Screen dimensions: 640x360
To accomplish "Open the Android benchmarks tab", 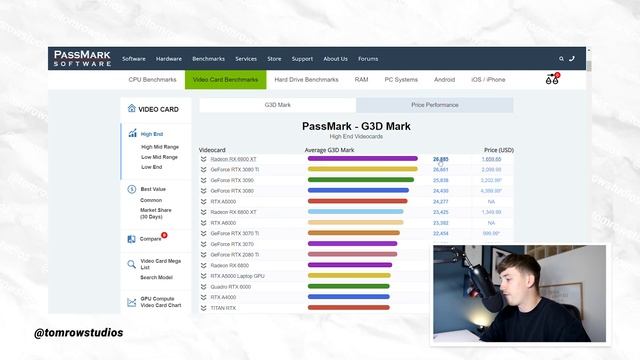I will point(444,80).
